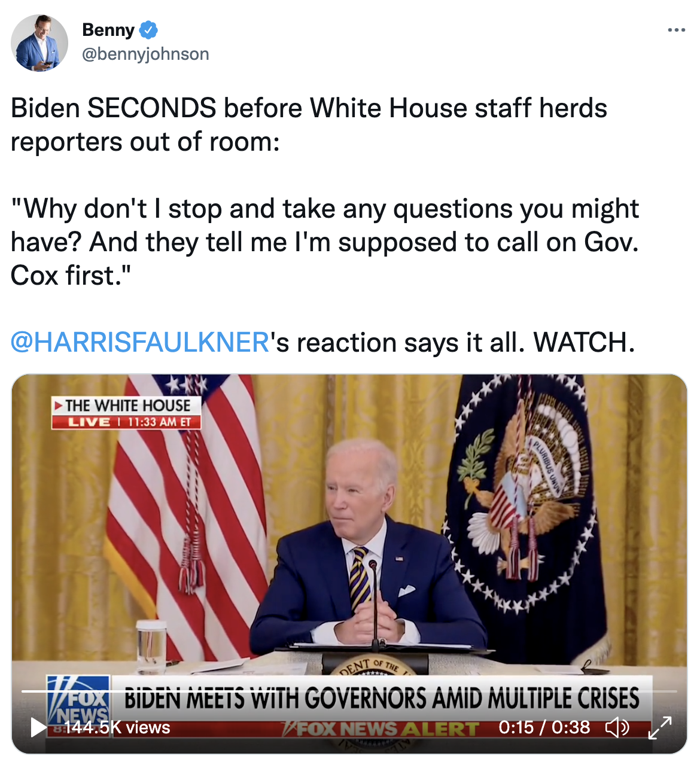Click Benny's profile avatar photo
The image size is (700, 768).
click(x=39, y=43)
